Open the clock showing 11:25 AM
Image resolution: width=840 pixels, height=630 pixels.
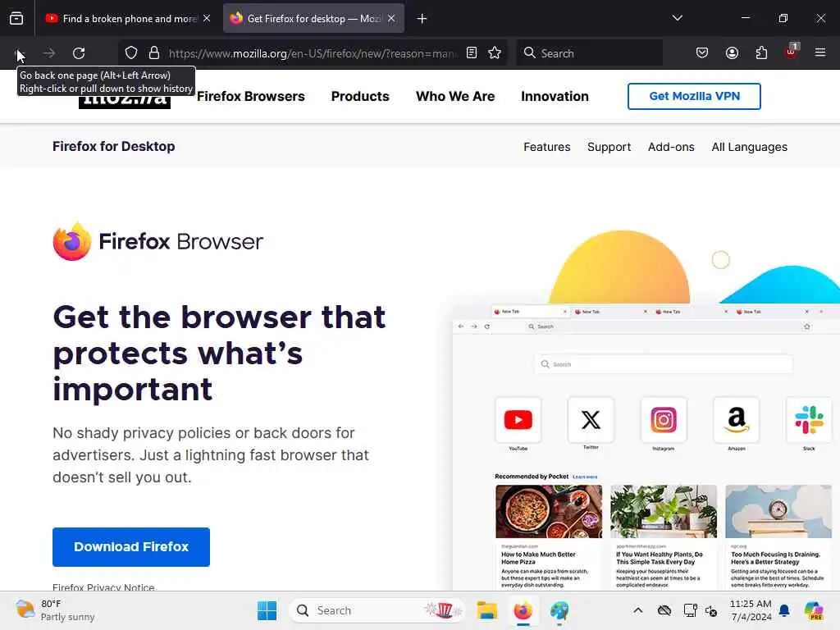click(x=751, y=610)
